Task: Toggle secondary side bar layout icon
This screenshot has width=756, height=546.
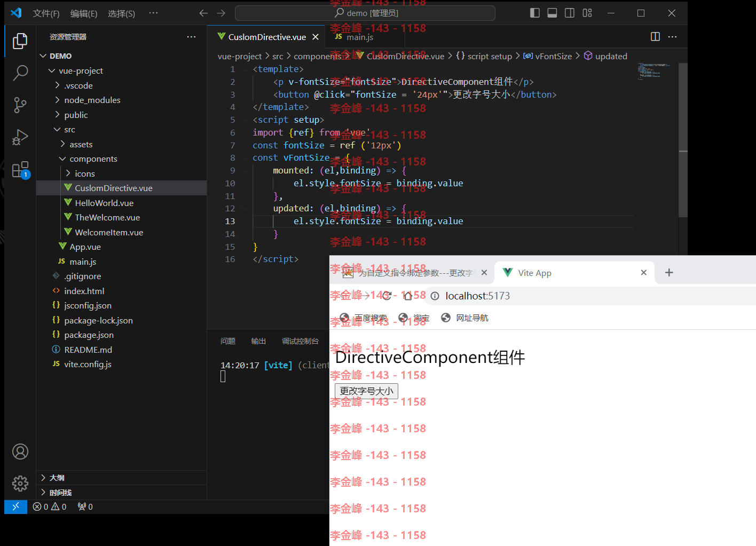Action: pyautogui.click(x=570, y=13)
